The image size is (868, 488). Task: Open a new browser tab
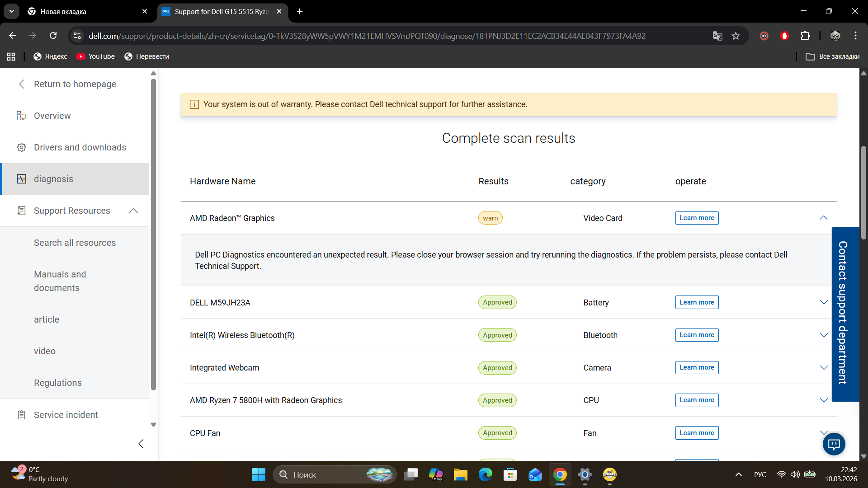coord(300,11)
